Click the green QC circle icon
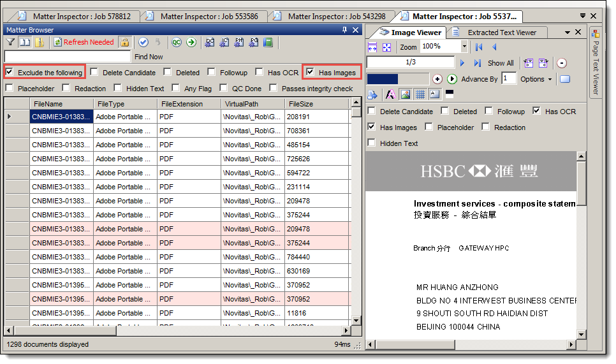 point(177,42)
